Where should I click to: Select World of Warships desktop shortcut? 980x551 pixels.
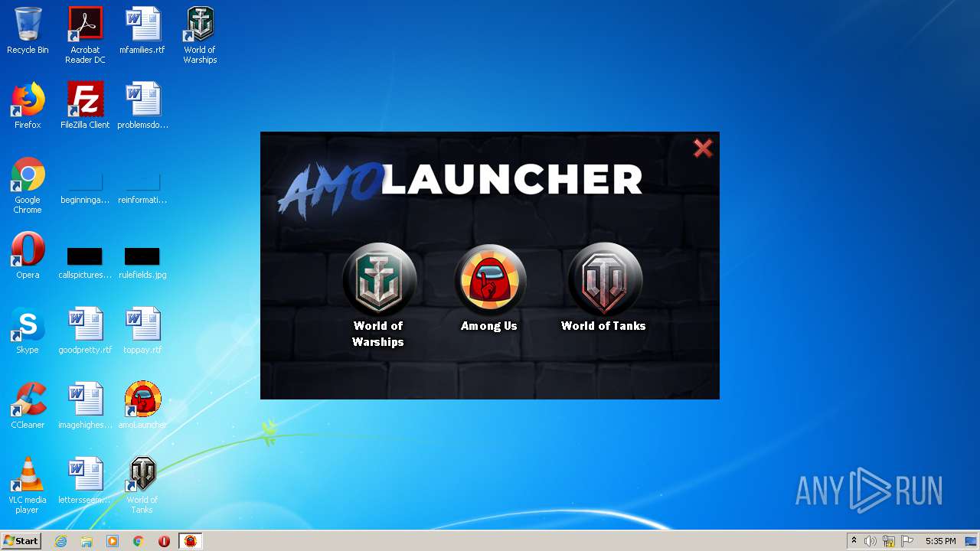(200, 35)
